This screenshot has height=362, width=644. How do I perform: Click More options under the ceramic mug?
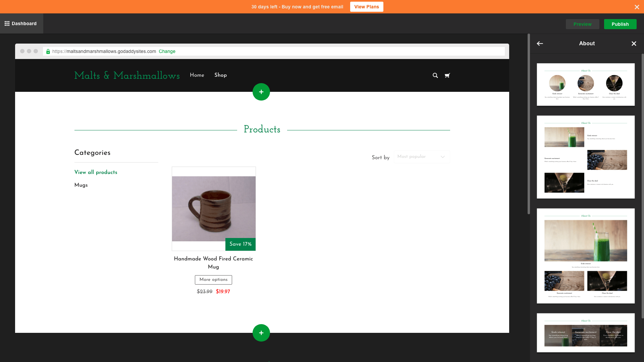coord(213,280)
